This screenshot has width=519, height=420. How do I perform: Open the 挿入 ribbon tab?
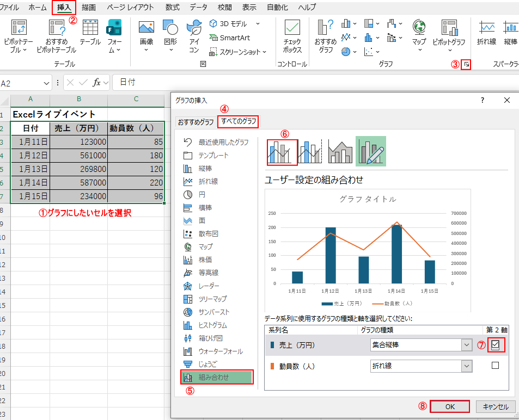point(64,8)
